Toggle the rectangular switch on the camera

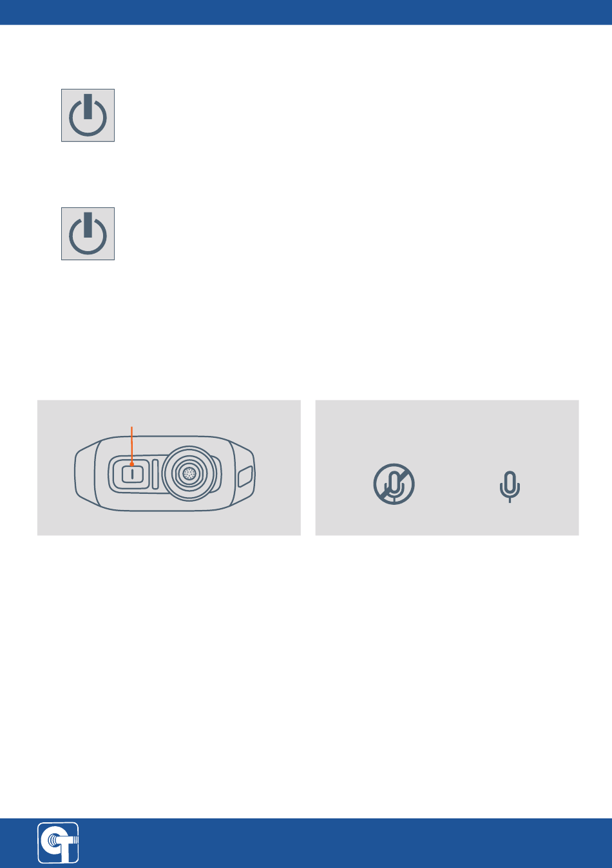[131, 474]
